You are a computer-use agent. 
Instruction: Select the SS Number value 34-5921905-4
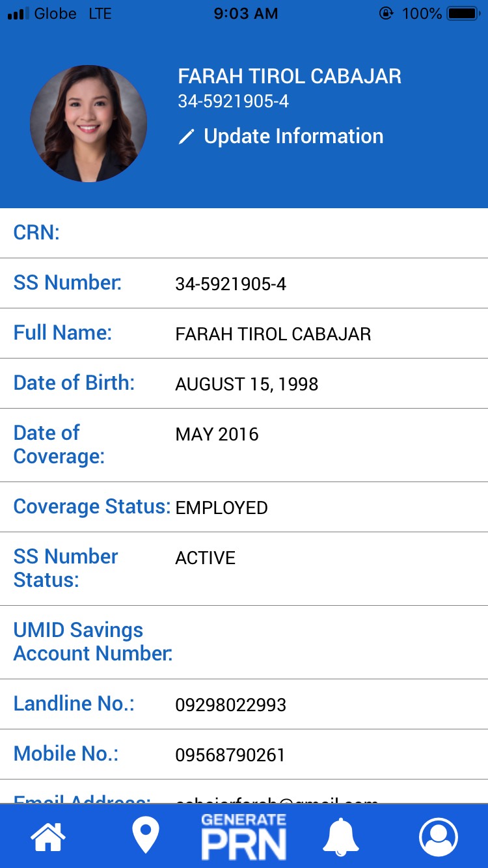pos(230,284)
